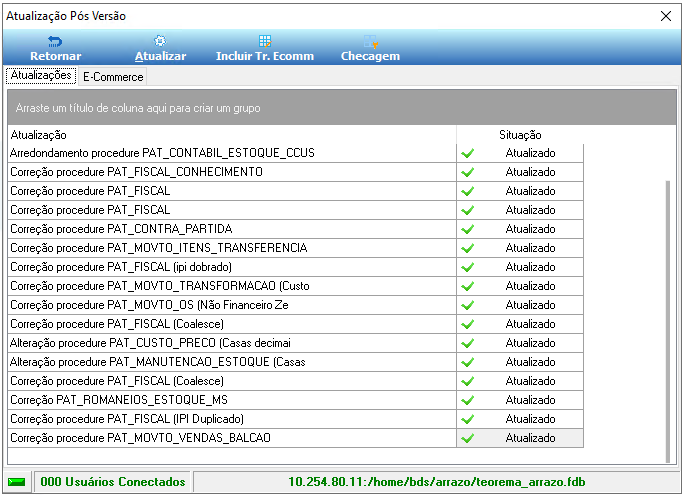Click the Checagem button label

tap(370, 56)
